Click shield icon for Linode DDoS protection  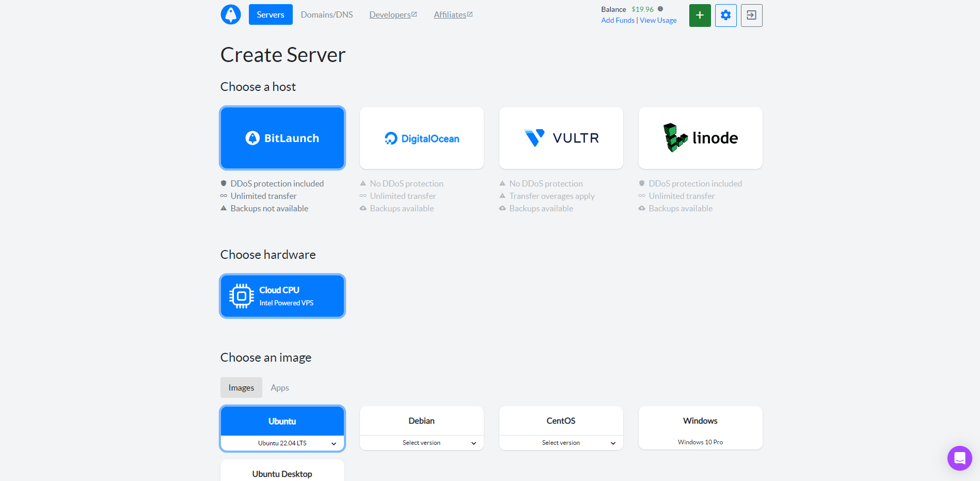click(642, 183)
